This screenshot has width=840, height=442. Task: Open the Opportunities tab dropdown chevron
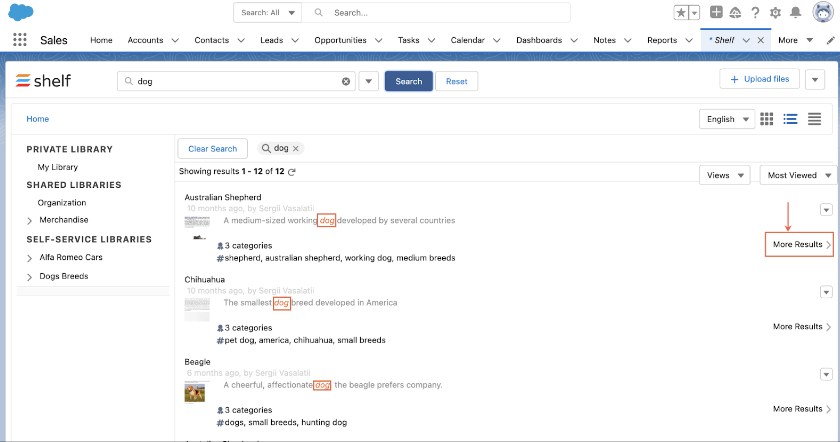tap(378, 40)
